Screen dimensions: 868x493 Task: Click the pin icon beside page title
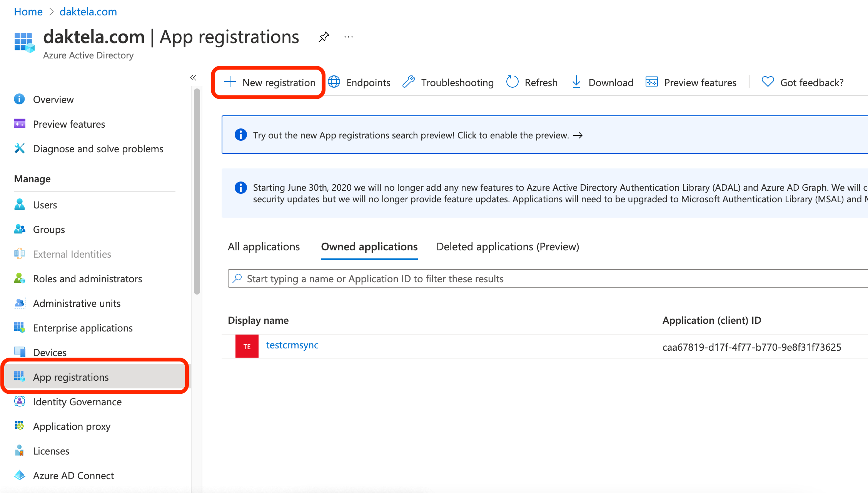coord(324,37)
